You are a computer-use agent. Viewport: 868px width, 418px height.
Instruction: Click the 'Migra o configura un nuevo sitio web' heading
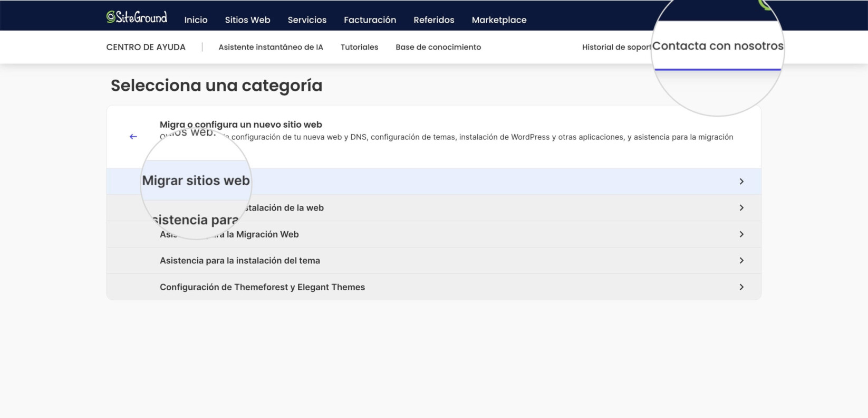point(240,125)
